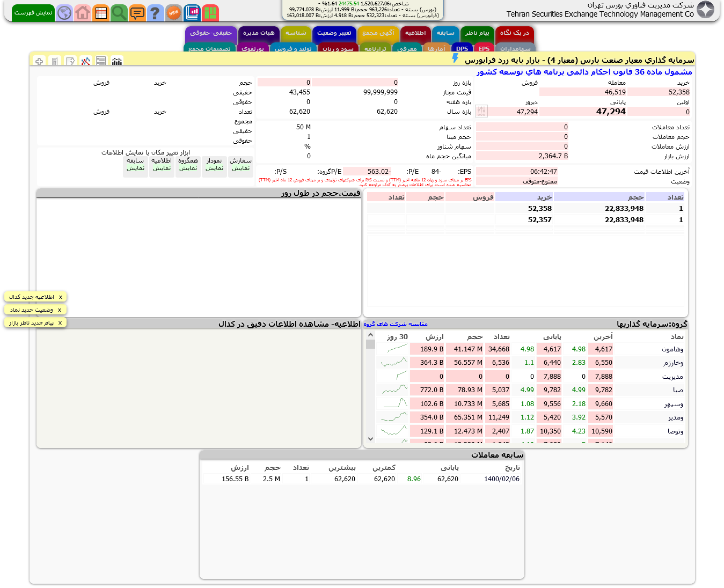Click the orange NEW badge icon
This screenshot has height=588, width=724.
173,13
